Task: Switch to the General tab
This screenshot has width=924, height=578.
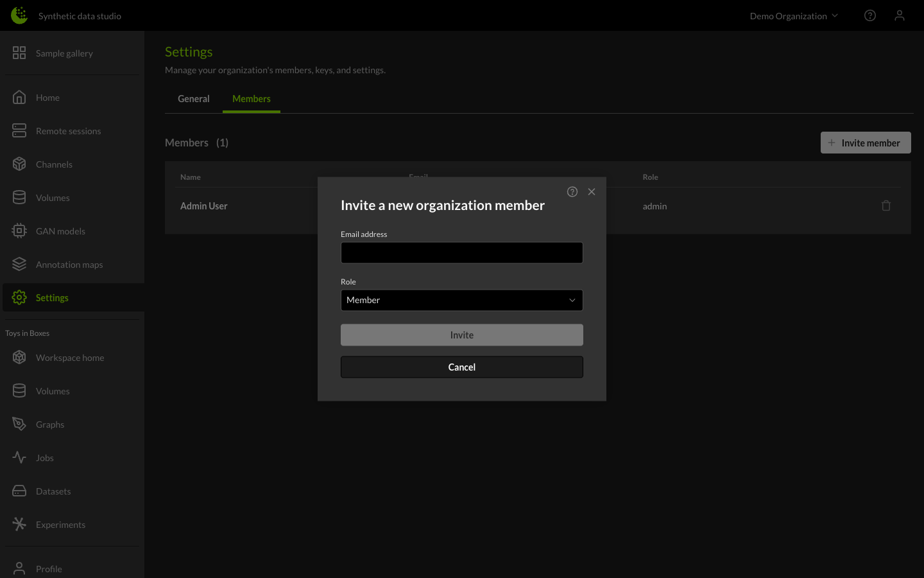Action: (x=193, y=98)
